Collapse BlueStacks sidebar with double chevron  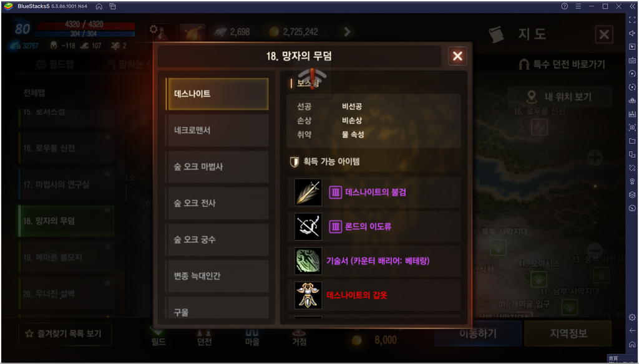click(632, 6)
